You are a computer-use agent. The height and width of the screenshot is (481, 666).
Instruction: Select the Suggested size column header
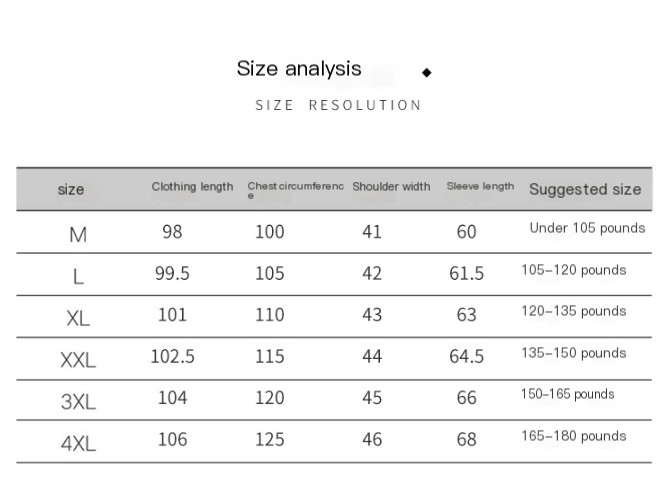[x=585, y=189]
